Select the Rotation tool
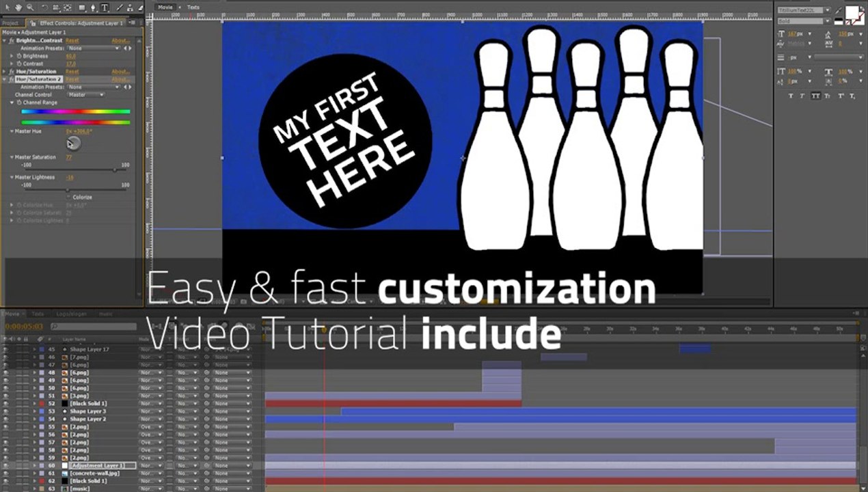Viewport: 868px width, 492px height. coord(44,8)
